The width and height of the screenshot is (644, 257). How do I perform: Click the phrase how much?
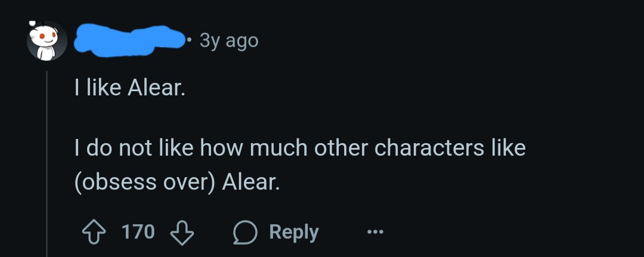coord(253,148)
